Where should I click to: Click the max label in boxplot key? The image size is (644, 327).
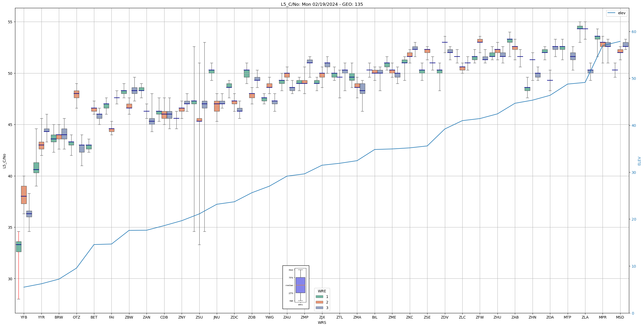[x=291, y=270]
